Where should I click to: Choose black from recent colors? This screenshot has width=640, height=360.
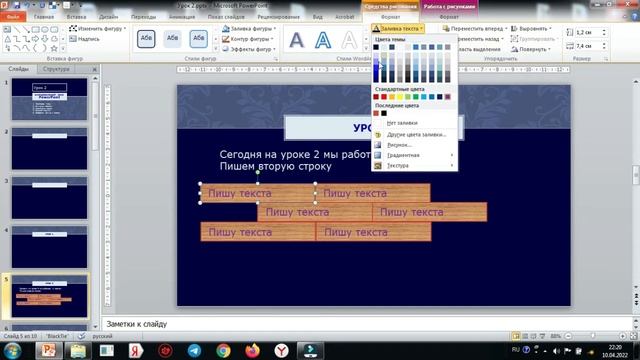click(x=384, y=113)
